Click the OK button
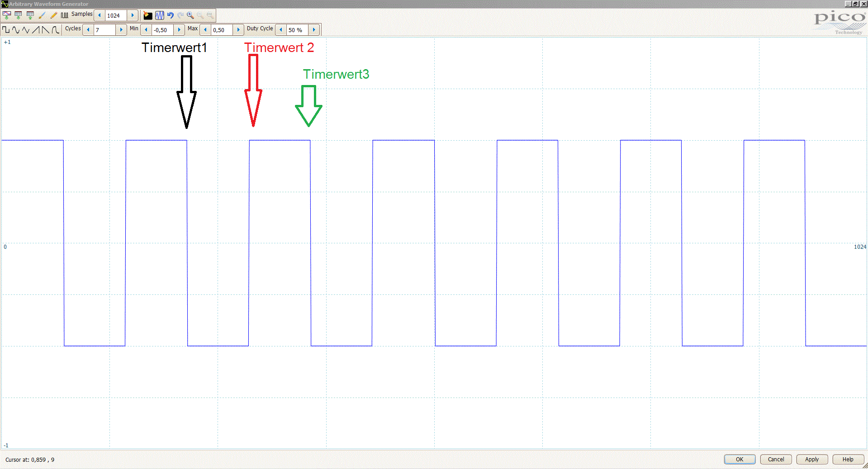The width and height of the screenshot is (868, 469). point(740,459)
